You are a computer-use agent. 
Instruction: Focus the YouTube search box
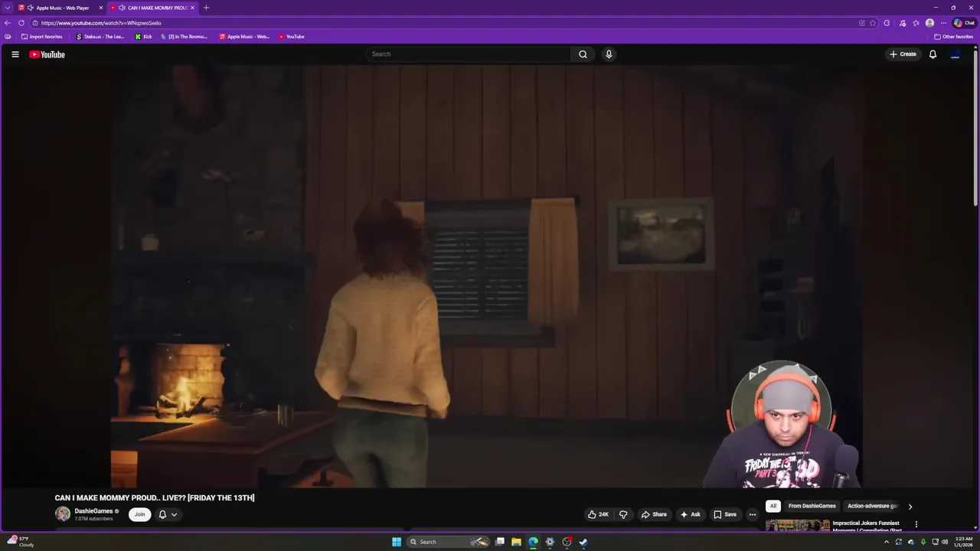pos(469,54)
